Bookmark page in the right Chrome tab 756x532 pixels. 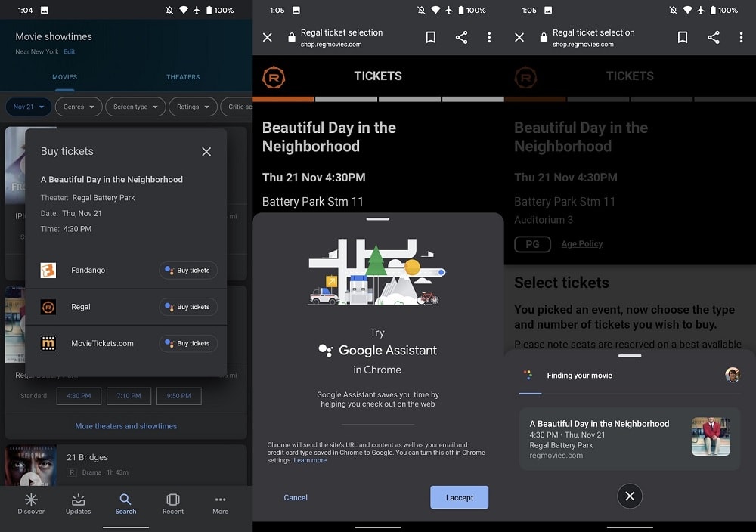[683, 38]
